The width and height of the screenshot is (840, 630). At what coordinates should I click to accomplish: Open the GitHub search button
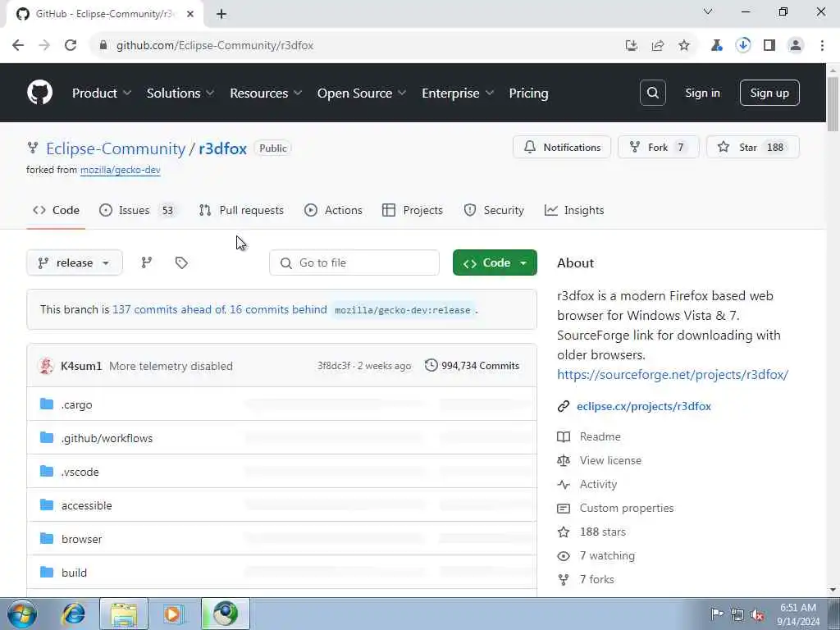652,93
